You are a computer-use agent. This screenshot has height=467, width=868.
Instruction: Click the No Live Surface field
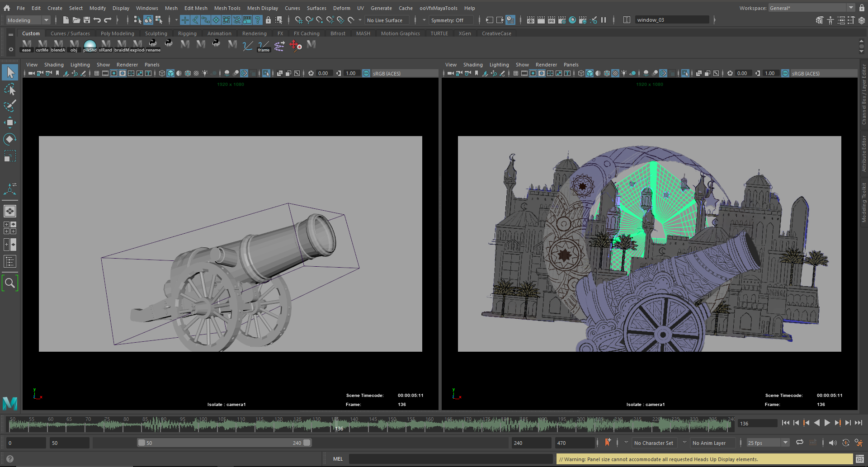pyautogui.click(x=387, y=20)
